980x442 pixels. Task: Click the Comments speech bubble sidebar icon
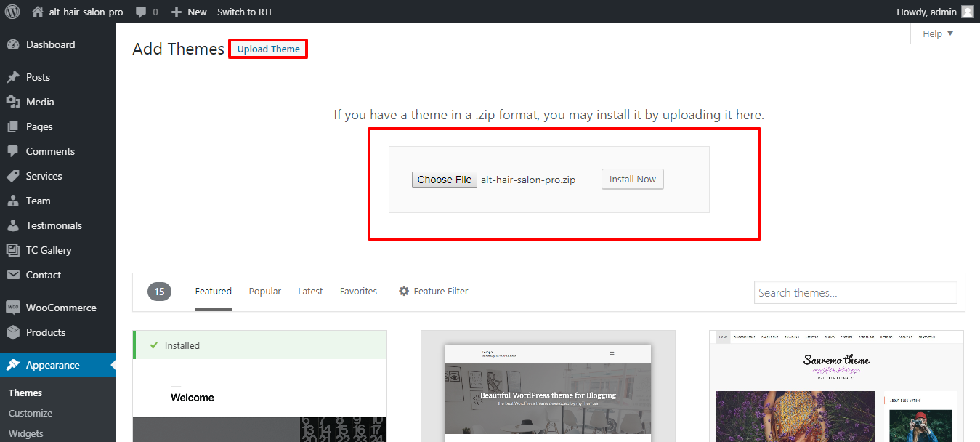(13, 151)
